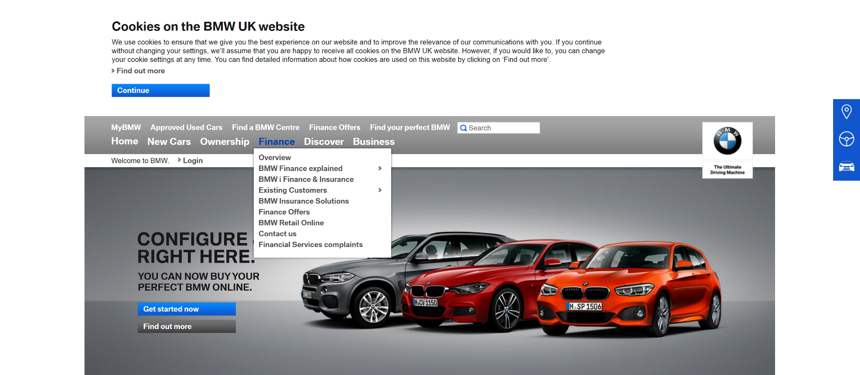This screenshot has height=375, width=860.
Task: Select Contact us in Finance dropdown
Action: [x=278, y=234]
